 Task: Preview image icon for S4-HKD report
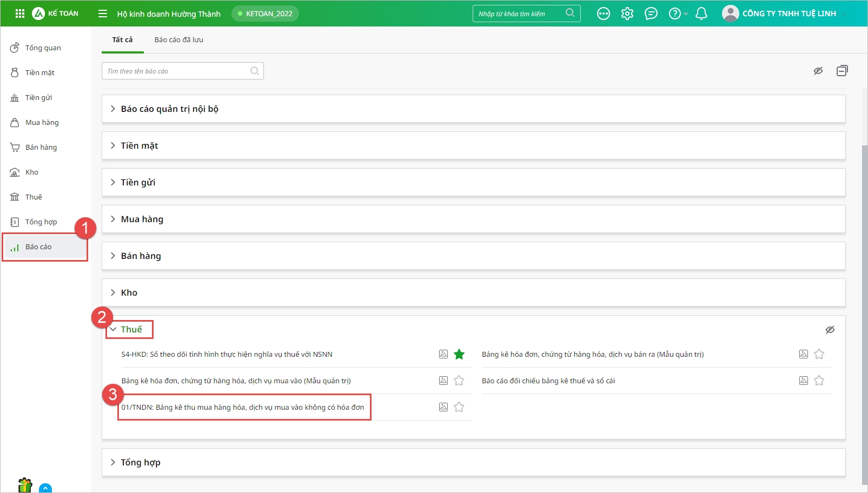click(443, 354)
